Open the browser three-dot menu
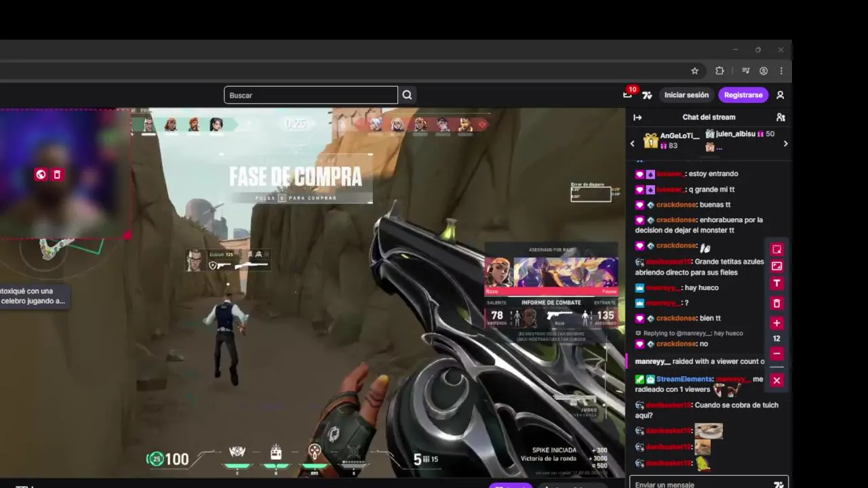This screenshot has width=868, height=488. pyautogui.click(x=781, y=70)
